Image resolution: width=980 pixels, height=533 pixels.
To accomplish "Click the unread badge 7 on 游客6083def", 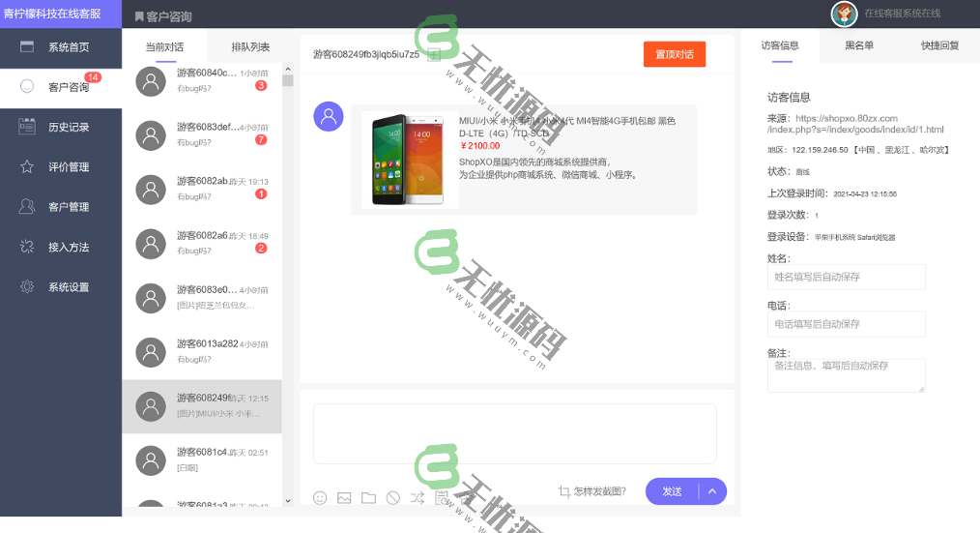I will point(261,139).
